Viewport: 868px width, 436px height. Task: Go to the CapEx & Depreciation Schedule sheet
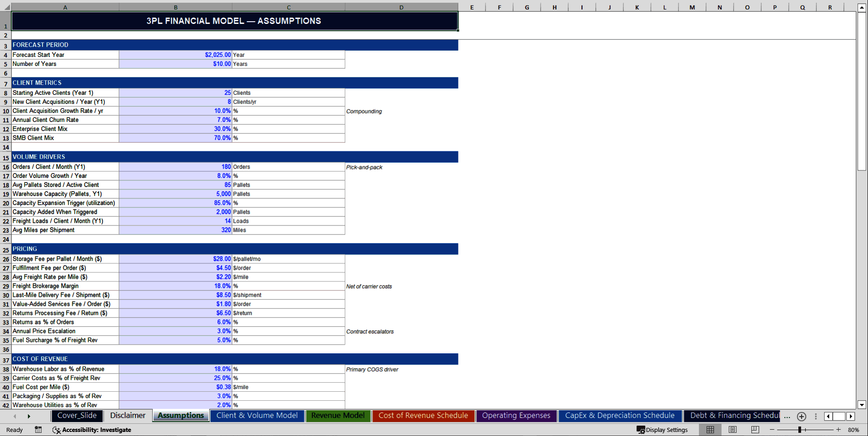(620, 416)
